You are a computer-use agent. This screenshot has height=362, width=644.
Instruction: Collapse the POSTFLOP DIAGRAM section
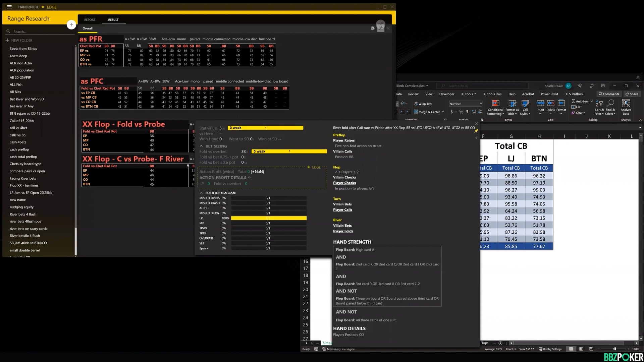pyautogui.click(x=201, y=193)
